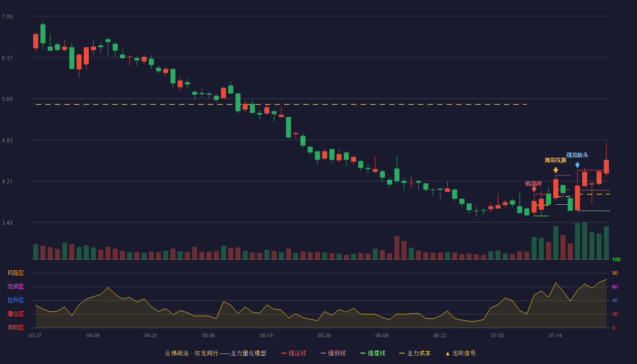Toggle the 强撑线 legend entry
This screenshot has width=637, height=364.
click(373, 353)
